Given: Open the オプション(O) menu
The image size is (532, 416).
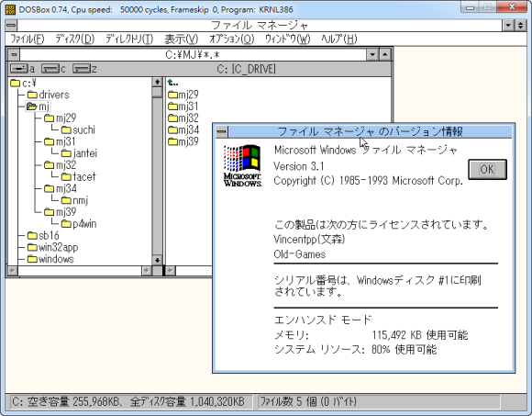Looking at the screenshot, I should click(x=231, y=39).
